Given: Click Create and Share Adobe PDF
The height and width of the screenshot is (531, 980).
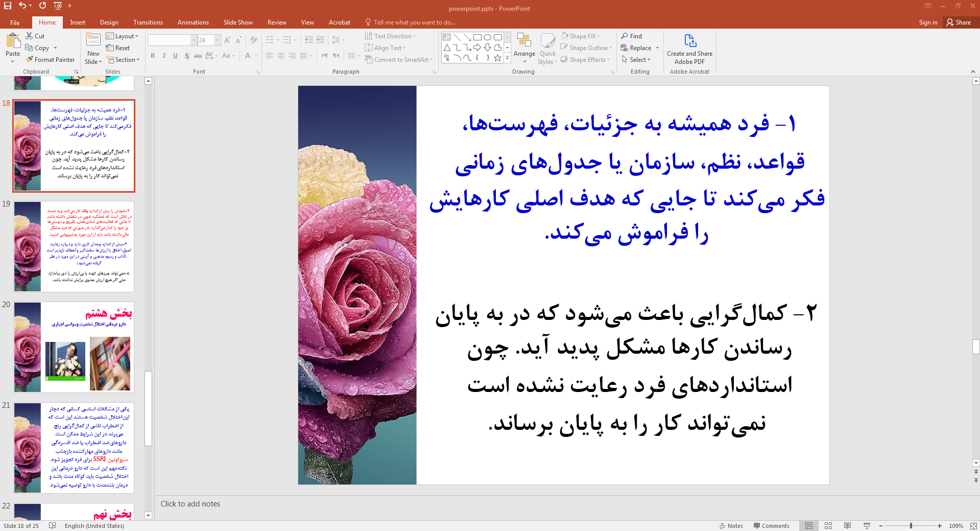Looking at the screenshot, I should 689,49.
